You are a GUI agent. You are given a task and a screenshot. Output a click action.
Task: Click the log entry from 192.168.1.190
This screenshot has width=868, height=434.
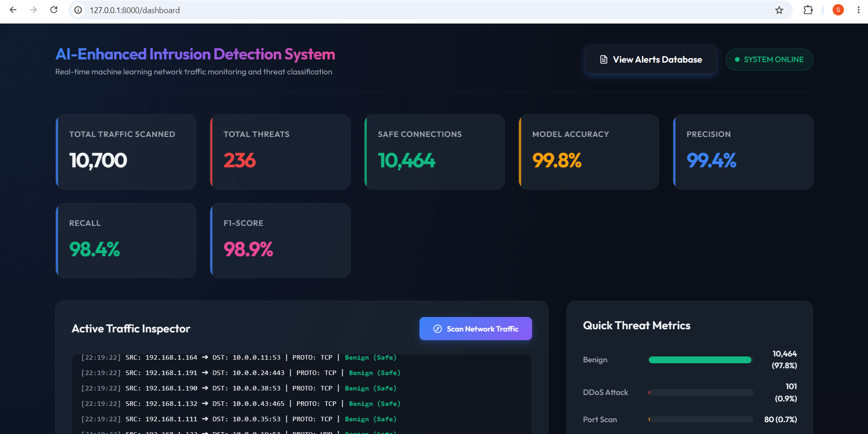239,388
